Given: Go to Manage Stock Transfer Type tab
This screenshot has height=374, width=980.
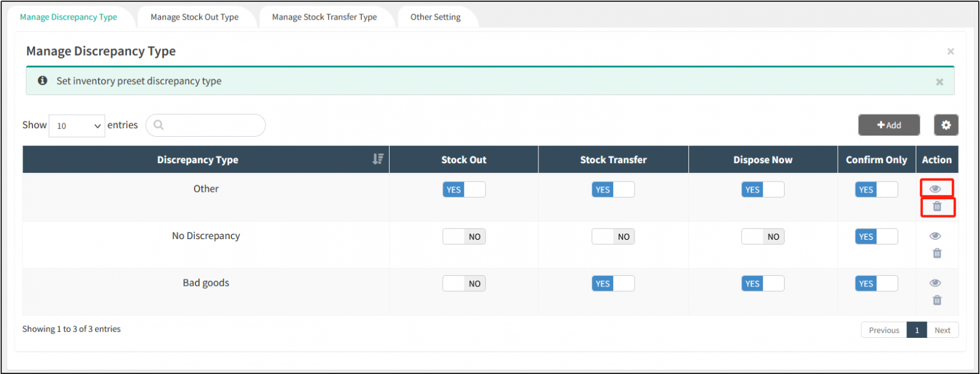Looking at the screenshot, I should [325, 17].
